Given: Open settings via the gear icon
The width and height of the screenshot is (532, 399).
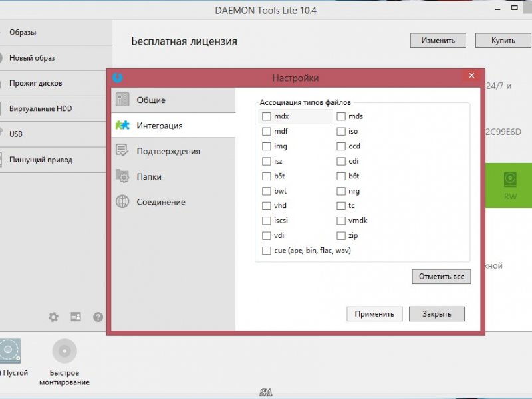Looking at the screenshot, I should click(x=53, y=317).
